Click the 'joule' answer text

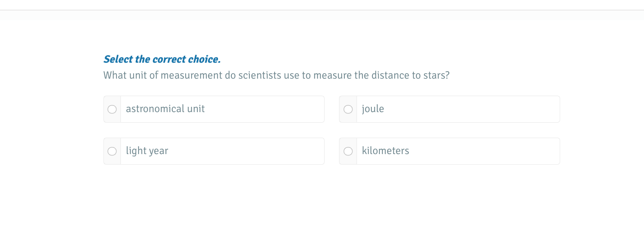373,109
